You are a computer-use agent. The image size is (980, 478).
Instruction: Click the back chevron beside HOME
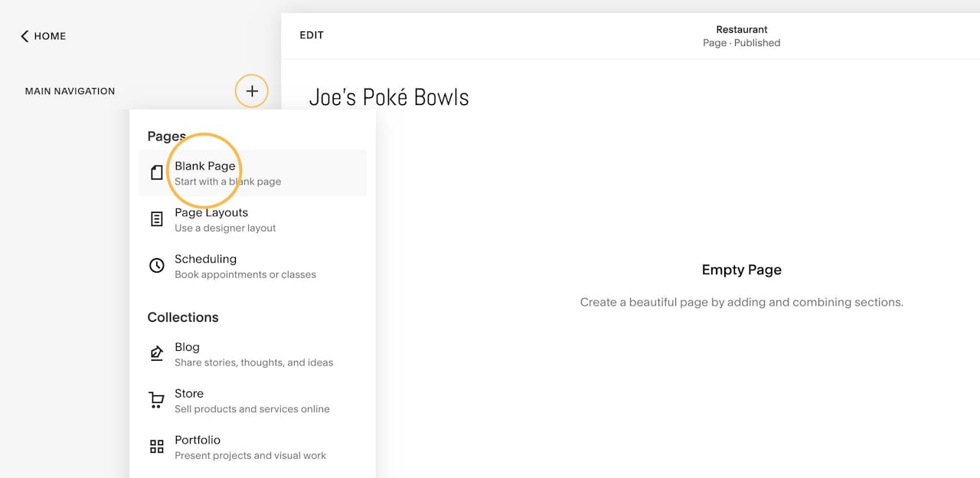[23, 35]
